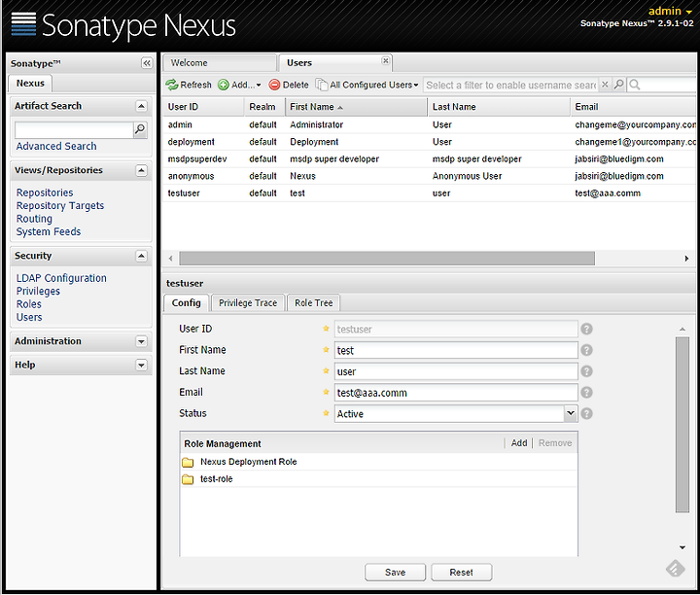Open the Role Tree tab
Screen dimensions: 700x595
click(x=313, y=303)
